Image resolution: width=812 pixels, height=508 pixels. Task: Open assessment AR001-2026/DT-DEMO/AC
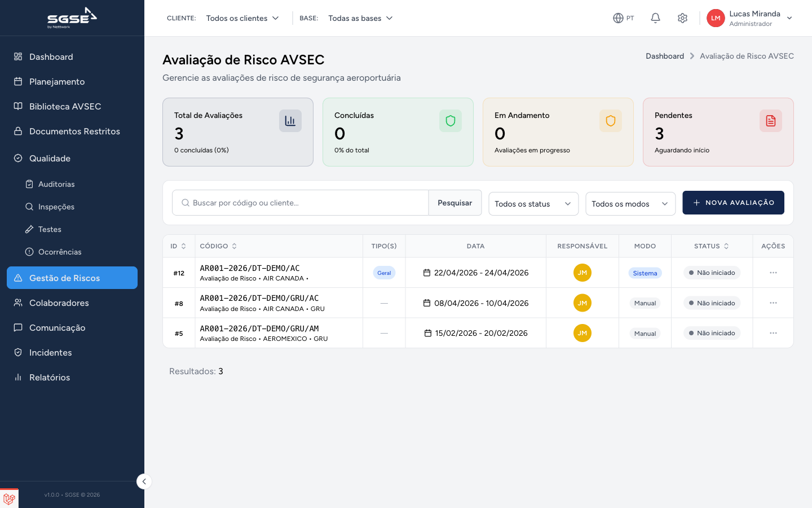click(250, 268)
